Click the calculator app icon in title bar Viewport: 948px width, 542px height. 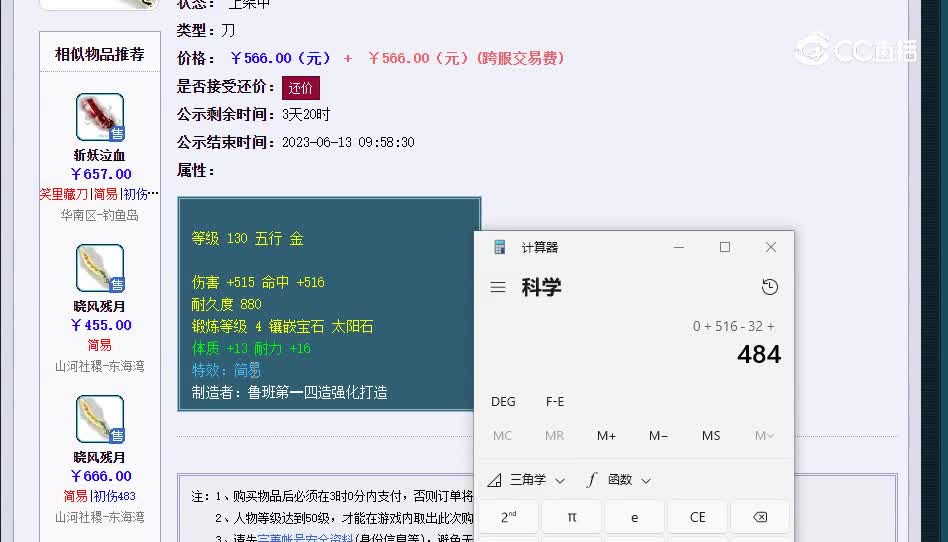coord(499,247)
